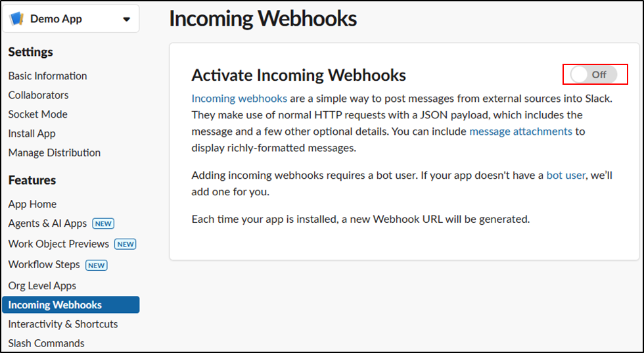This screenshot has height=353, width=644.
Task: Open Manage Distribution page
Action: [55, 153]
